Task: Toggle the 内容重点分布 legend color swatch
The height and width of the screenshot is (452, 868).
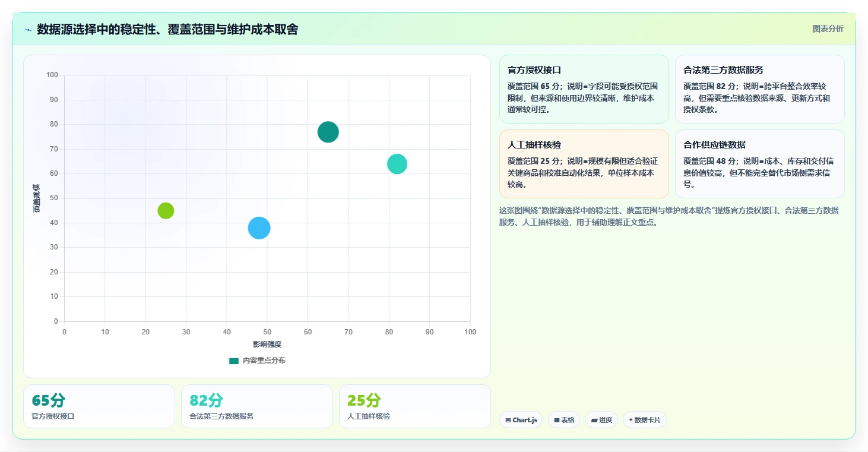Action: coord(234,361)
